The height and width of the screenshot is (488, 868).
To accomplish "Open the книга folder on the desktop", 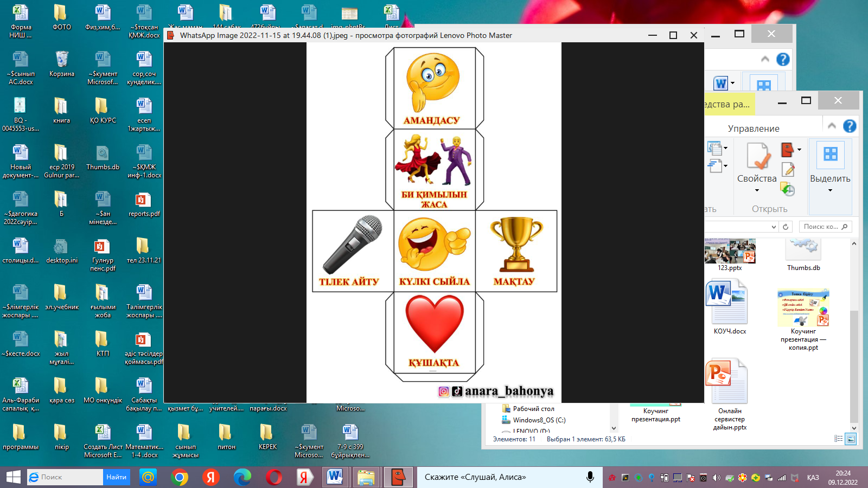I will [61, 111].
